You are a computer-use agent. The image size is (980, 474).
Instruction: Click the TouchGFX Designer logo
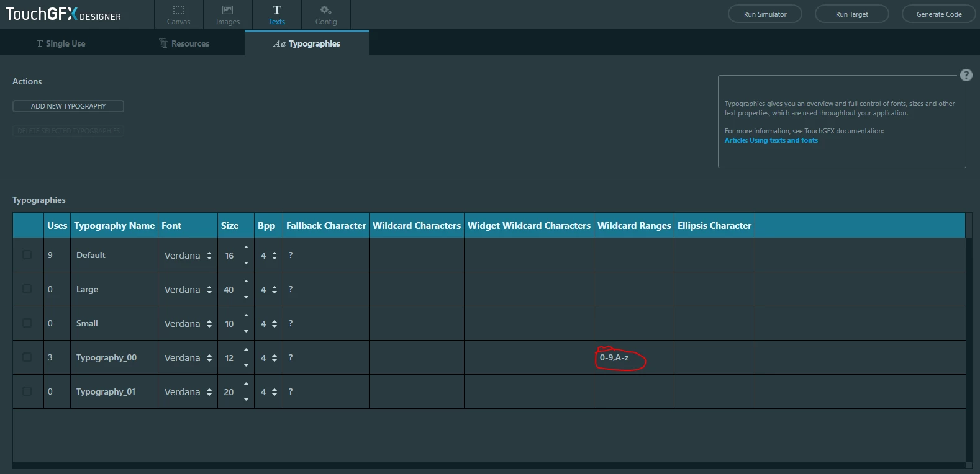(63, 14)
